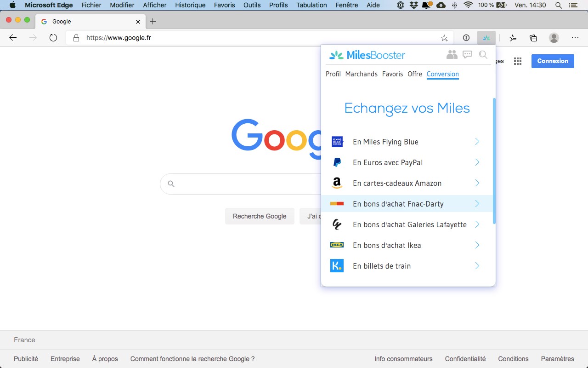Open the Fichier menu

(x=91, y=5)
